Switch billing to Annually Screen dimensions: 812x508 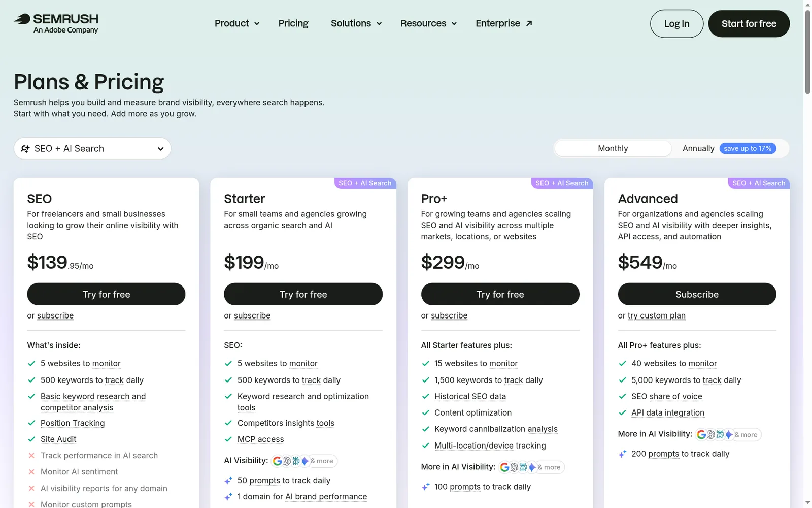click(698, 148)
